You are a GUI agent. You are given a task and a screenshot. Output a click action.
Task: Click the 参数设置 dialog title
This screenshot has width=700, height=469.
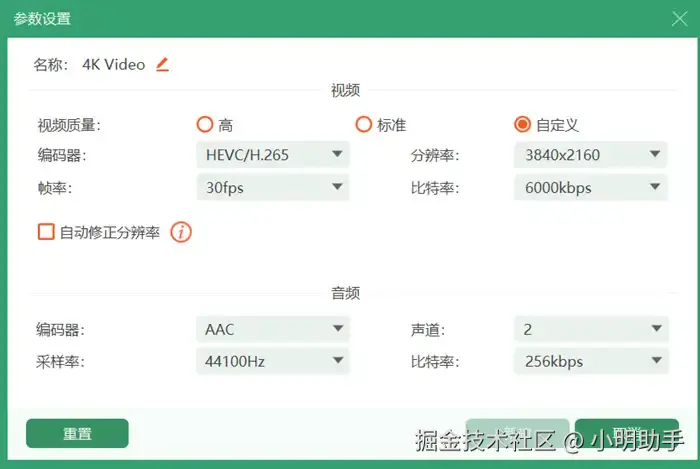pos(42,19)
